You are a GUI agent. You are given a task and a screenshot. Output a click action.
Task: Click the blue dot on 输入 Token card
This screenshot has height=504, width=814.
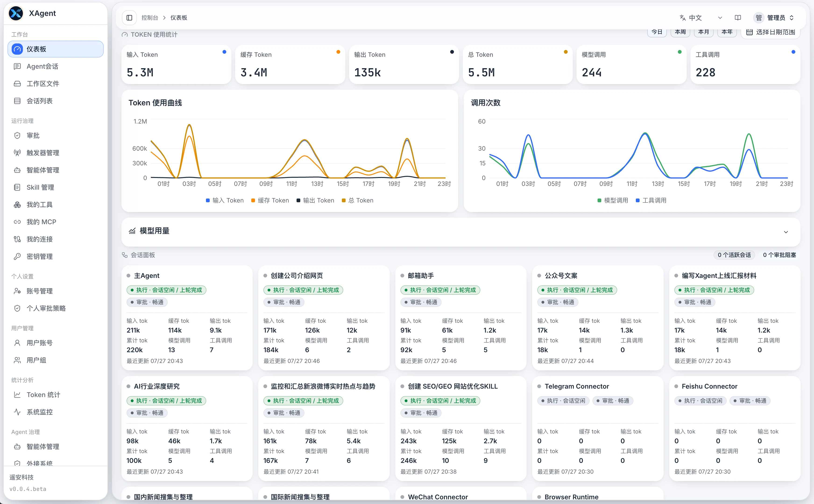(224, 52)
